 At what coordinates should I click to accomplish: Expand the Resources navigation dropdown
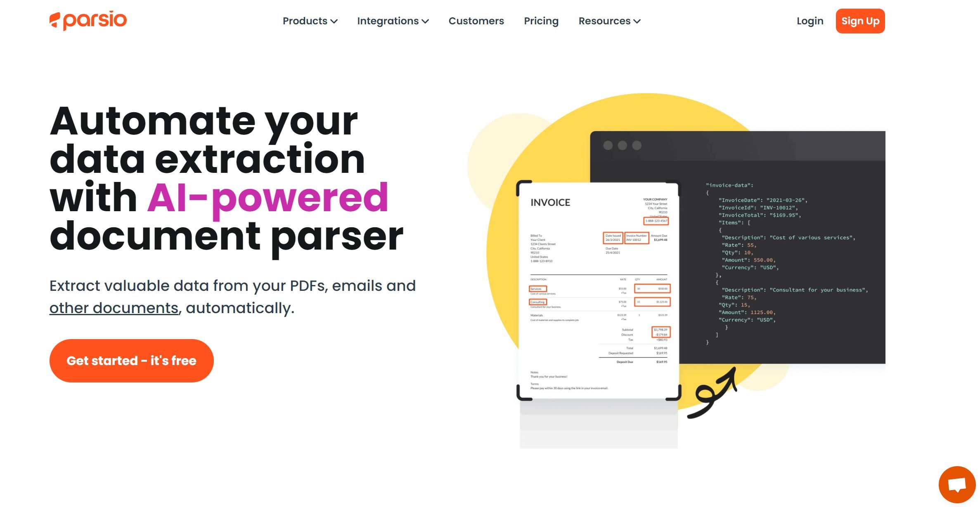(608, 21)
